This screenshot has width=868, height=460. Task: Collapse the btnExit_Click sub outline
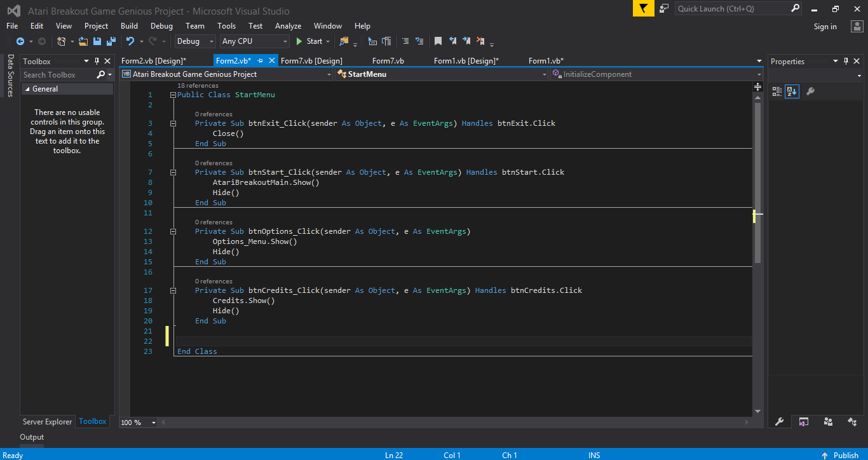(x=173, y=123)
